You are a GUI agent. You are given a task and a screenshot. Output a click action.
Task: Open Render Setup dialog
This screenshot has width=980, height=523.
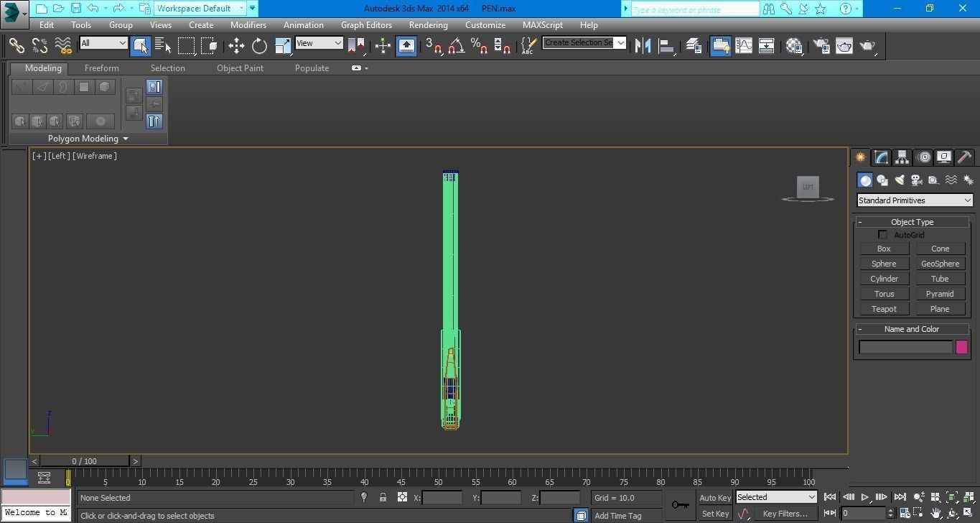click(x=821, y=45)
